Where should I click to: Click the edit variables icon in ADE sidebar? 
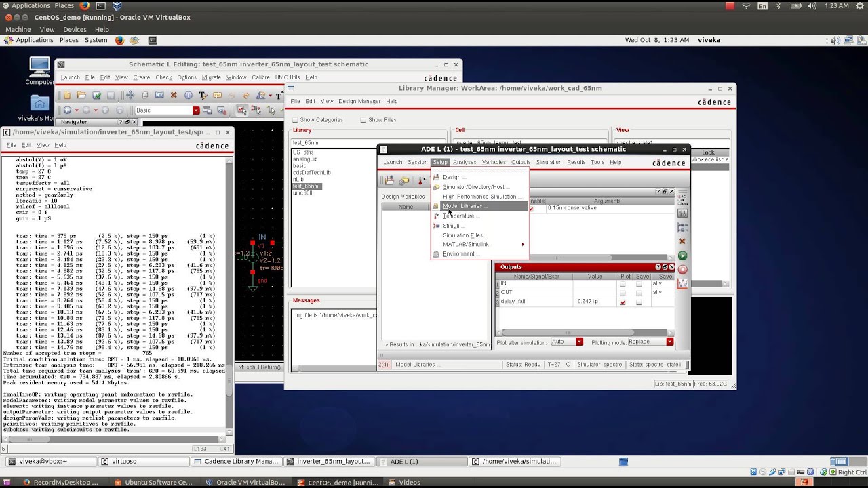(682, 213)
